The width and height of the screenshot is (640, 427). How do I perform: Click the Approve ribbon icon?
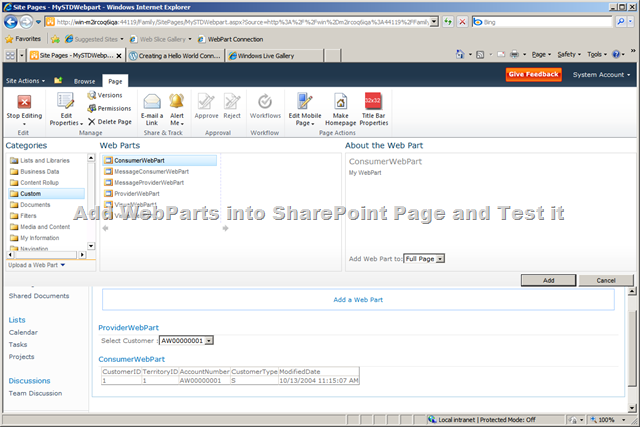[x=206, y=101]
